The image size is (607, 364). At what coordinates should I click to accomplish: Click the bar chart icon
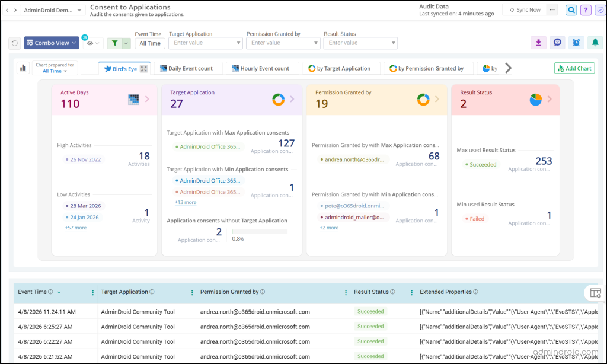tap(23, 68)
